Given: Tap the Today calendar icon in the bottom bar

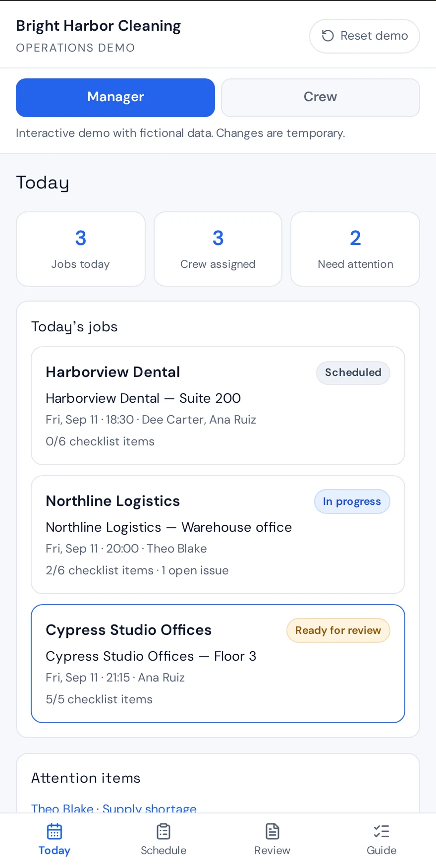Looking at the screenshot, I should 54,831.
